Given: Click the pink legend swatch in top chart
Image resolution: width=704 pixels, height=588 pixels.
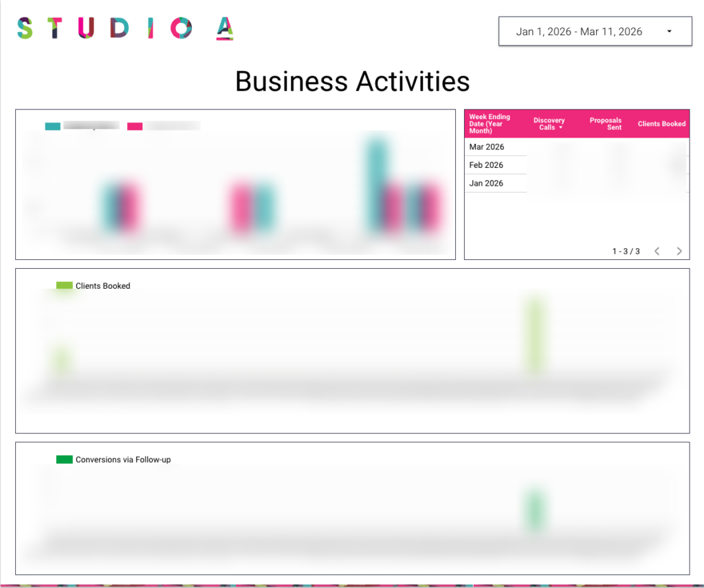Looking at the screenshot, I should pyautogui.click(x=135, y=127).
